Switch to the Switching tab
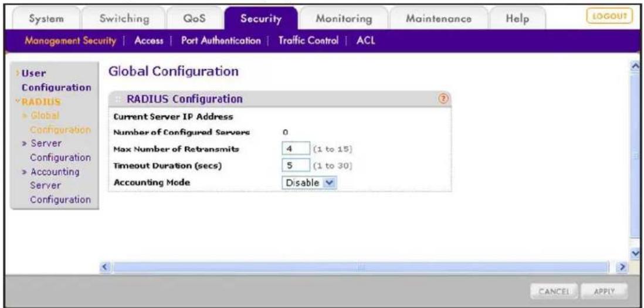 (x=124, y=19)
